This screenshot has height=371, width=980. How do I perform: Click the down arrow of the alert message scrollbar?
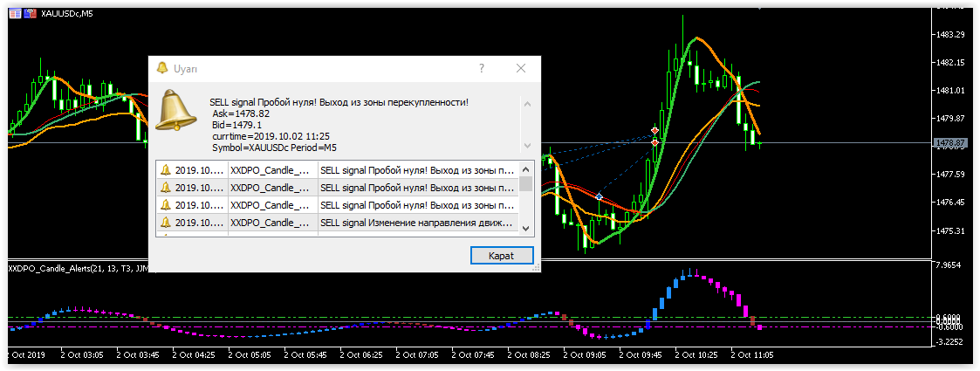tap(527, 145)
